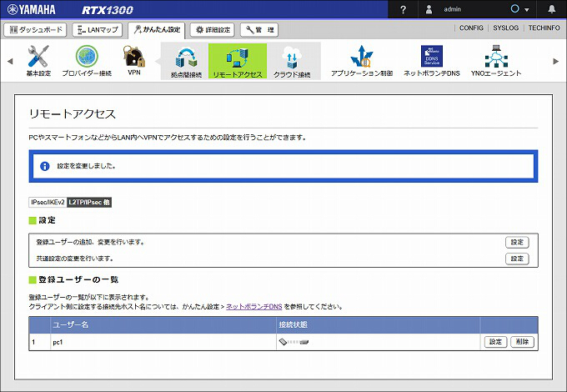The image size is (567, 392).
Task: Click the 登録ユーザーの一覧 section heading
Action: (78, 279)
